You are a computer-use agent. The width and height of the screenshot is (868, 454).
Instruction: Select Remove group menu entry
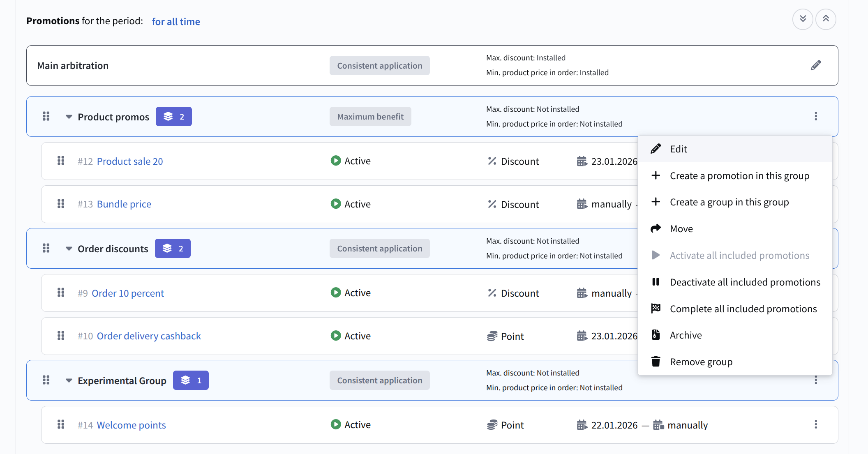701,362
